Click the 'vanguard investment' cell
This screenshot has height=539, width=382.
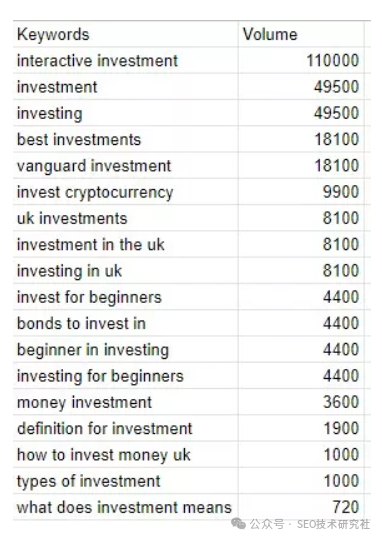pyautogui.click(x=125, y=166)
